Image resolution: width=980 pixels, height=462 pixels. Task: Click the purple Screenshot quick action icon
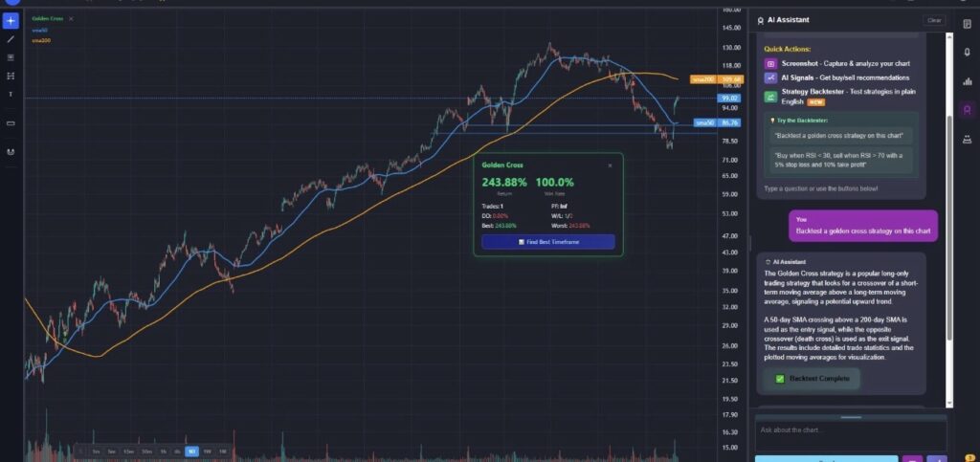pos(770,64)
